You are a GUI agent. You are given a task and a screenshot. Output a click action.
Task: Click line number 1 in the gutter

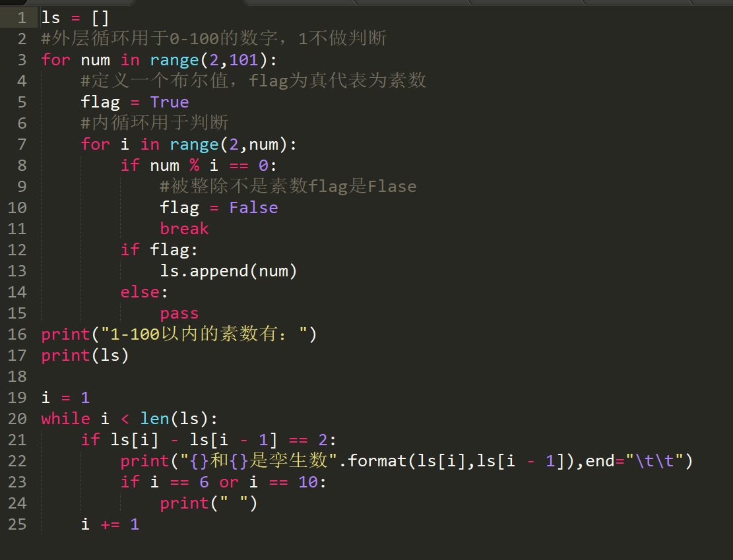click(22, 18)
